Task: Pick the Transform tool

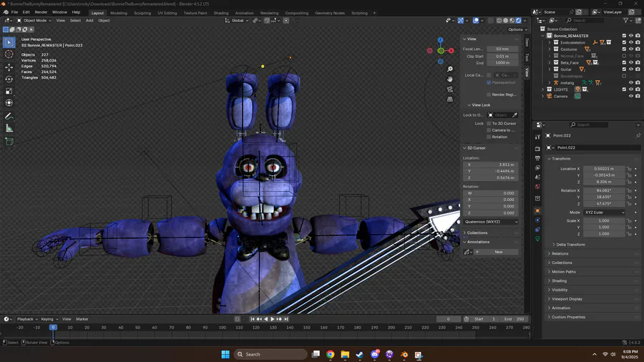Action: point(9,103)
